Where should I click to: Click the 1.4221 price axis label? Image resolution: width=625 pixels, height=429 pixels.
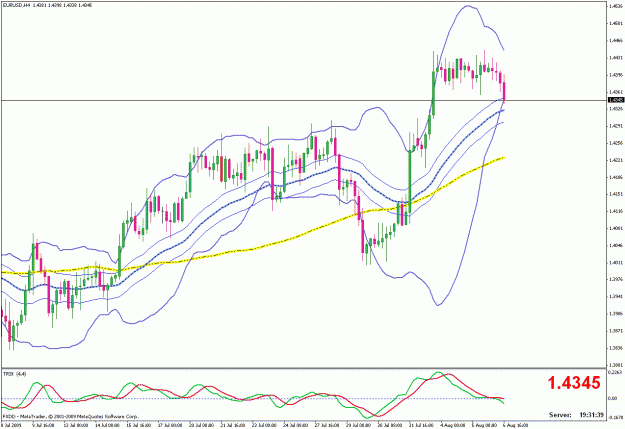point(614,160)
